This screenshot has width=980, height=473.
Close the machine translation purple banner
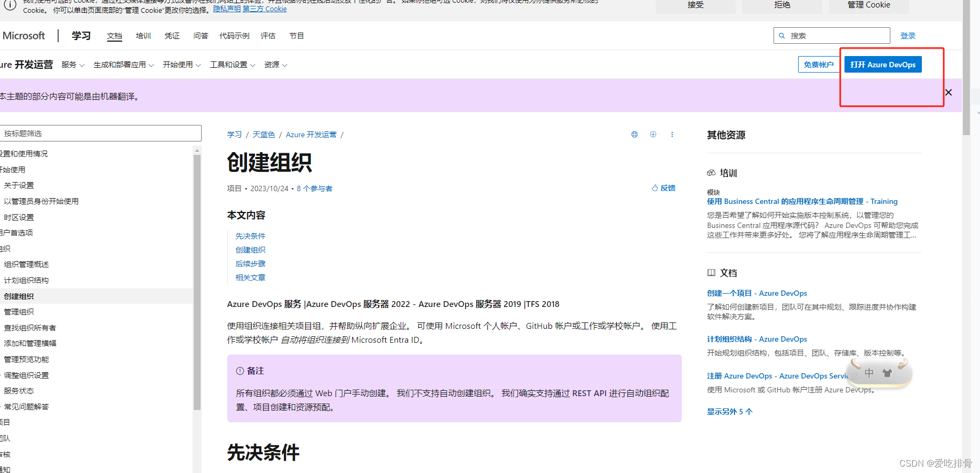pyautogui.click(x=949, y=92)
